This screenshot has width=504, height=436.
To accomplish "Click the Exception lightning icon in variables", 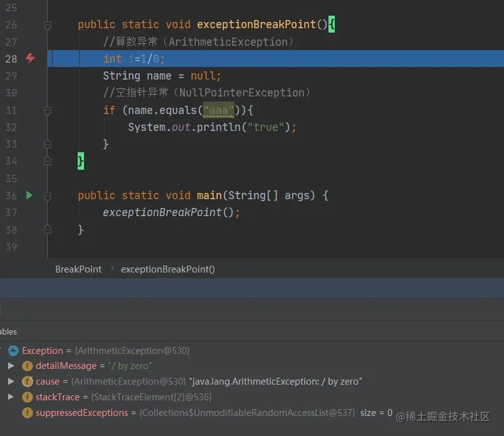I will [x=13, y=351].
